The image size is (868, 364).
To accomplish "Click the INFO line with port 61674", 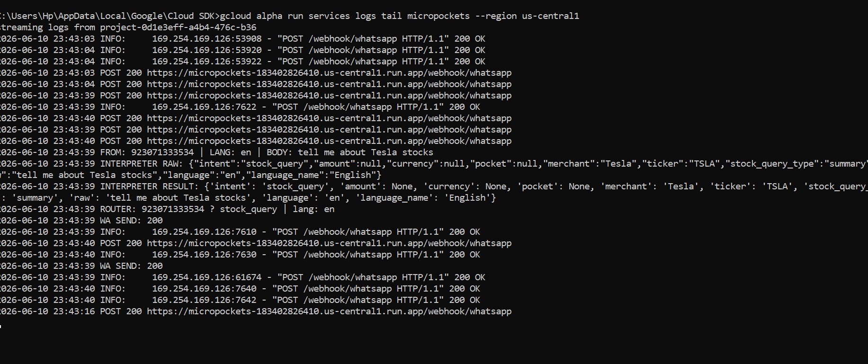I will [x=242, y=277].
